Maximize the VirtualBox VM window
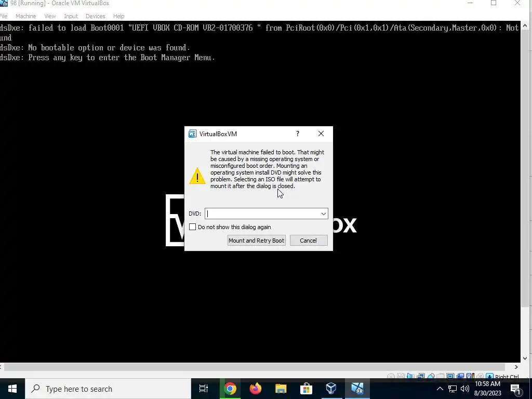This screenshot has height=399, width=532. 494,3
